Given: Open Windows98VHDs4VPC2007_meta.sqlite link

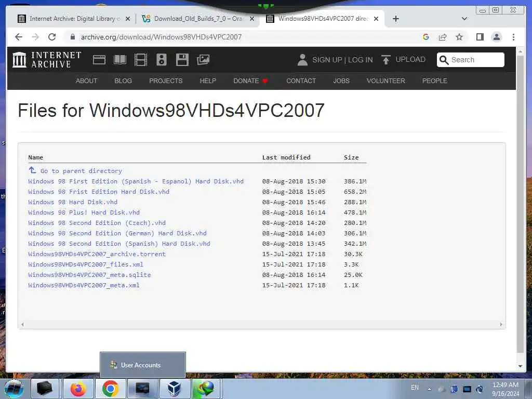Looking at the screenshot, I should point(89,275).
